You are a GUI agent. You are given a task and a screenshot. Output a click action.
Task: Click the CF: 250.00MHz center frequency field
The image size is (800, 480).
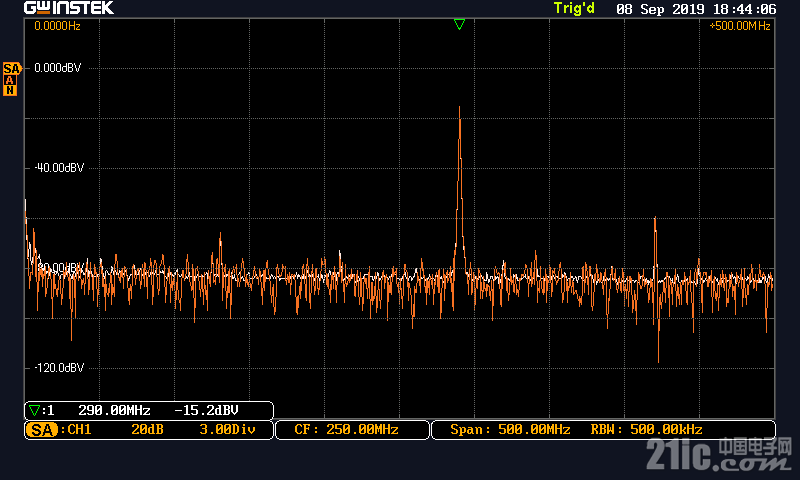352,430
